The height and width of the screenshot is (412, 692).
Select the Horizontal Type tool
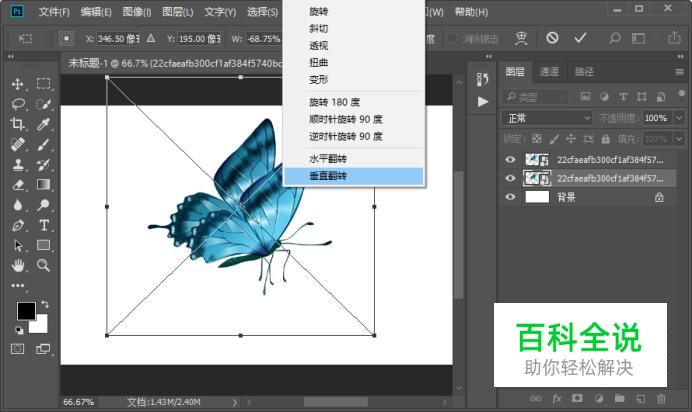(x=43, y=225)
